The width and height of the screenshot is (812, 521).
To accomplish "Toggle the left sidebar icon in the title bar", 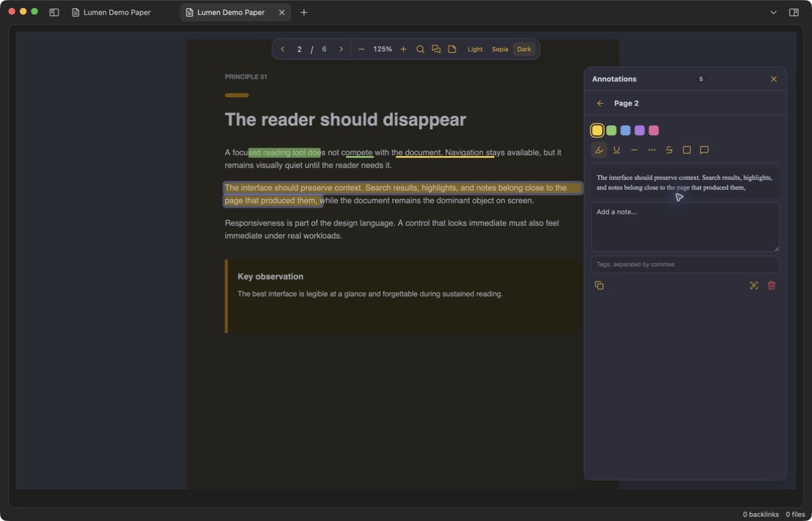I will tap(54, 12).
